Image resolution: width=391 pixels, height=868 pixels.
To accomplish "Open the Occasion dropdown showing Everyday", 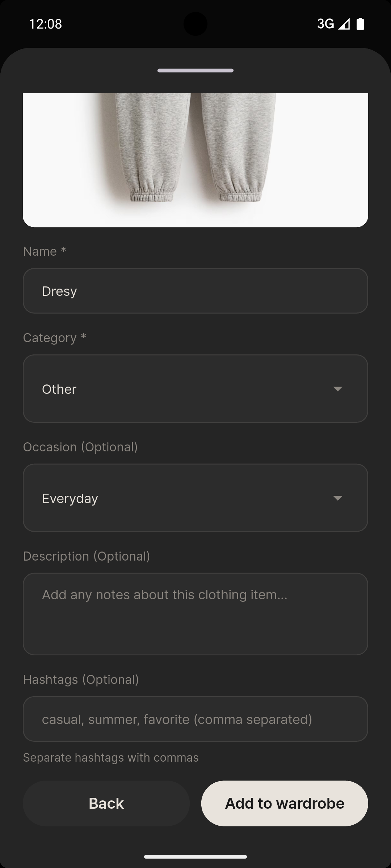I will pyautogui.click(x=195, y=498).
